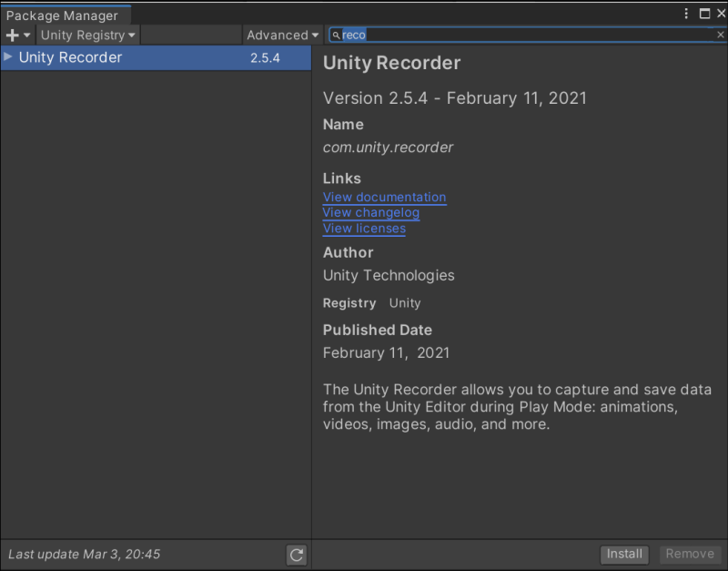Screen dimensions: 728x571
Task: Clear the search field text
Action: pyautogui.click(x=720, y=35)
